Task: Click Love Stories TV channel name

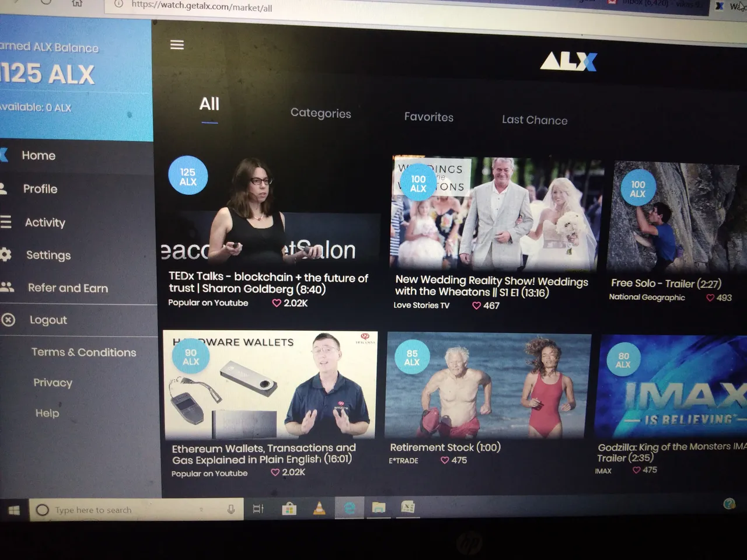Action: click(x=421, y=305)
